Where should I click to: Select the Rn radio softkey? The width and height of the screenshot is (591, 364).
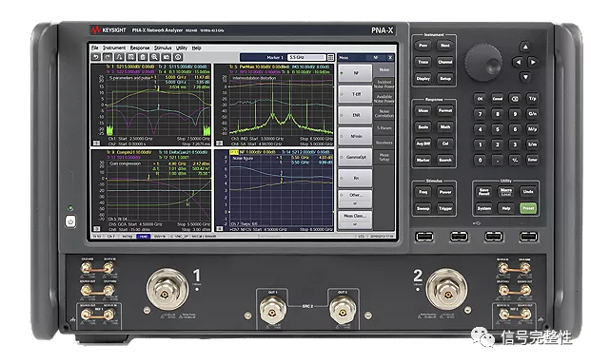(355, 178)
